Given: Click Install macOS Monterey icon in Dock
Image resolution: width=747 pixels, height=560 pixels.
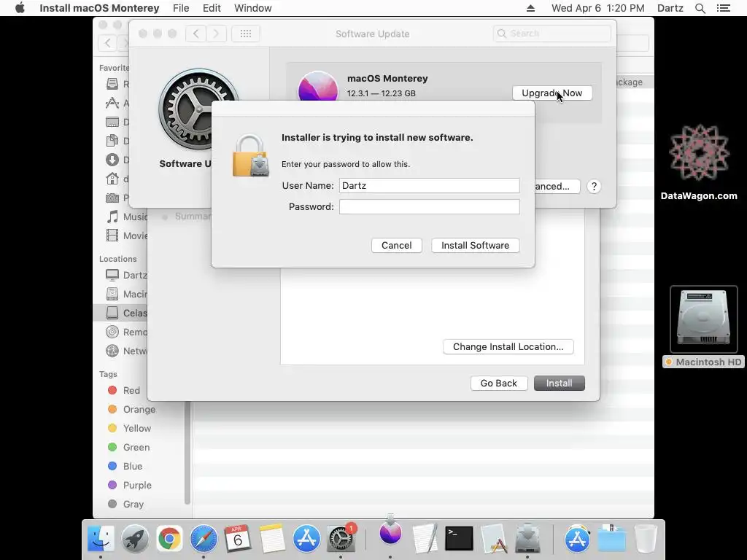Looking at the screenshot, I should click(x=391, y=532).
